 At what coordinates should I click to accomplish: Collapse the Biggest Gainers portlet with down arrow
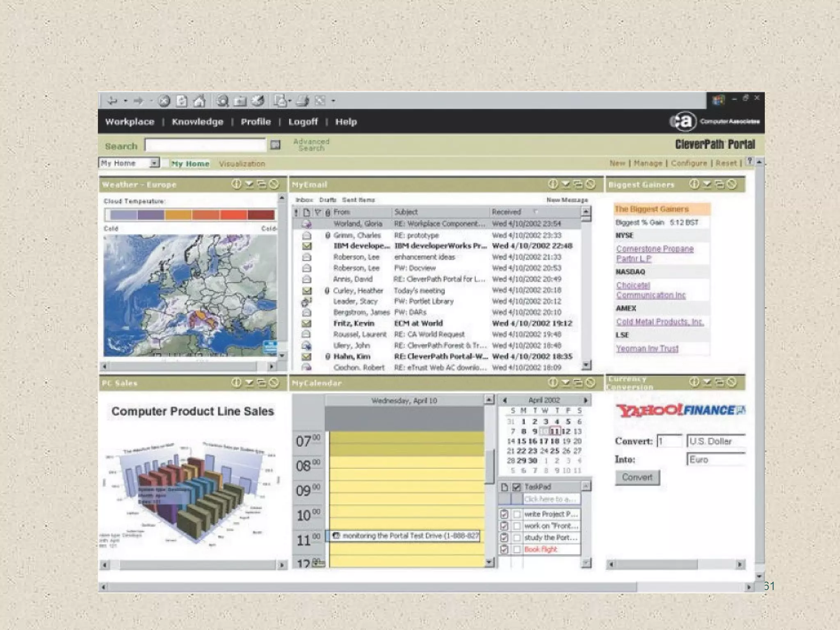(x=707, y=184)
